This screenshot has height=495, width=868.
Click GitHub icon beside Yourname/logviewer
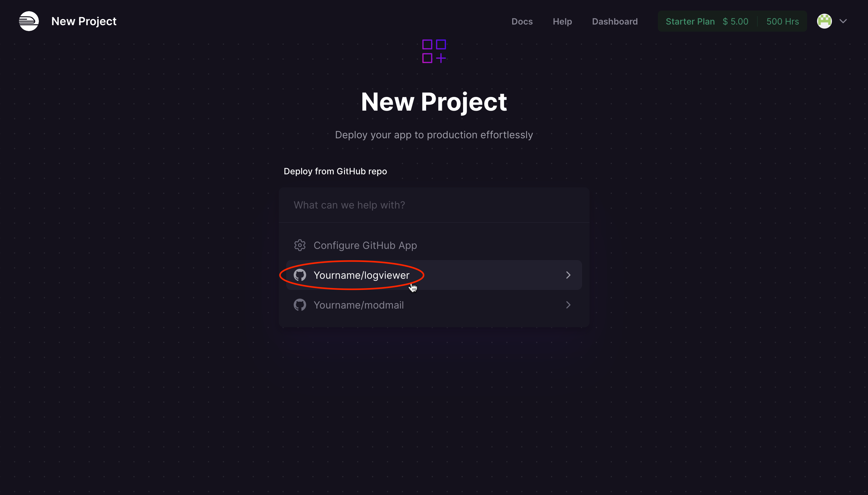(300, 275)
